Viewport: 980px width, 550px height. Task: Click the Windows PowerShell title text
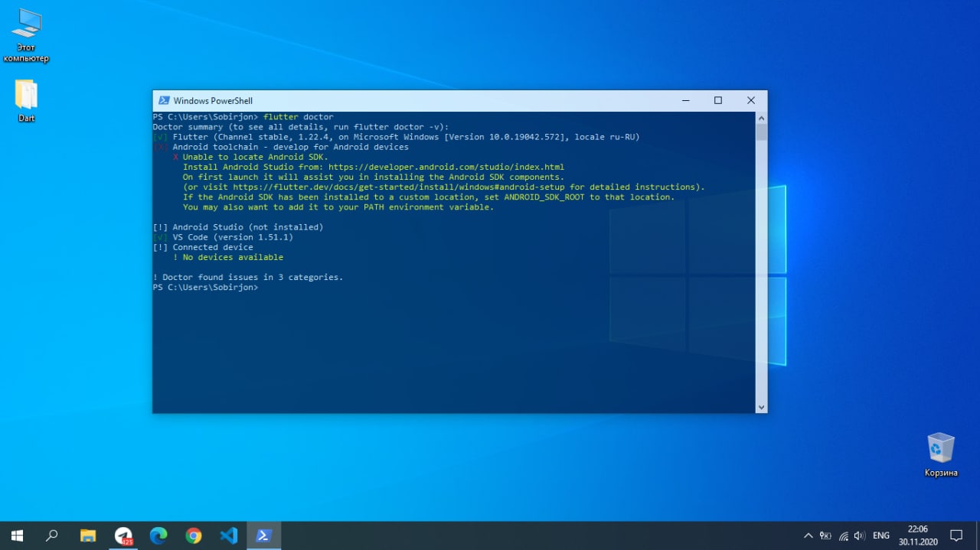pos(213,100)
